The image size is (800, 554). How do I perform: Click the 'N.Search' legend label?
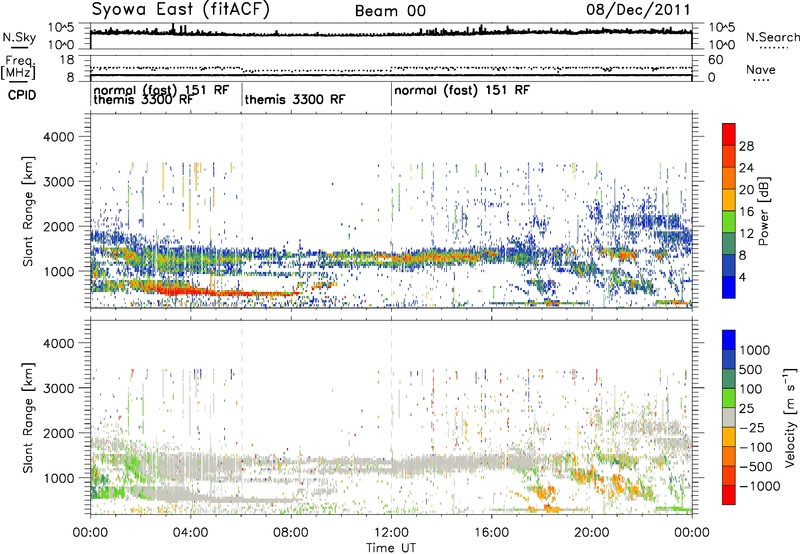click(772, 37)
